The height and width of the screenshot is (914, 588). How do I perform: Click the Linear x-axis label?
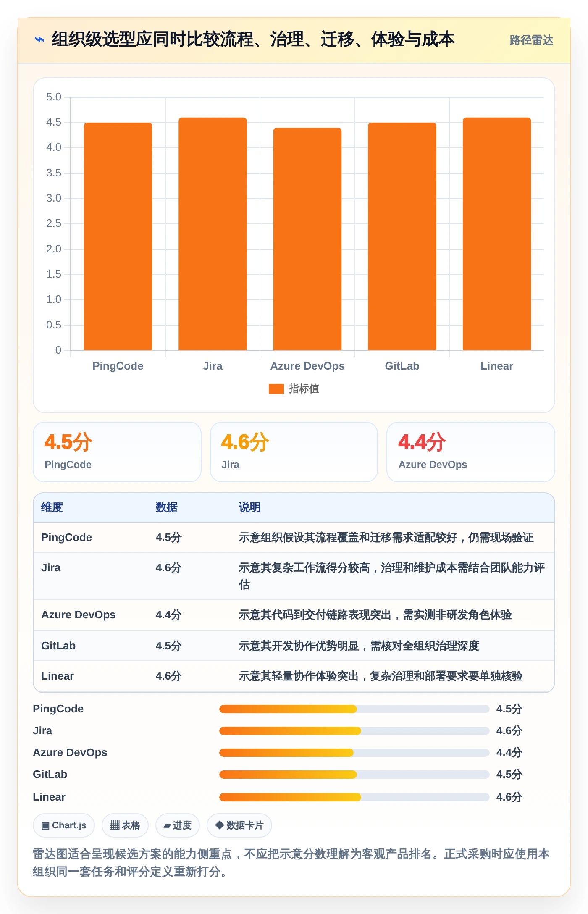click(x=497, y=366)
